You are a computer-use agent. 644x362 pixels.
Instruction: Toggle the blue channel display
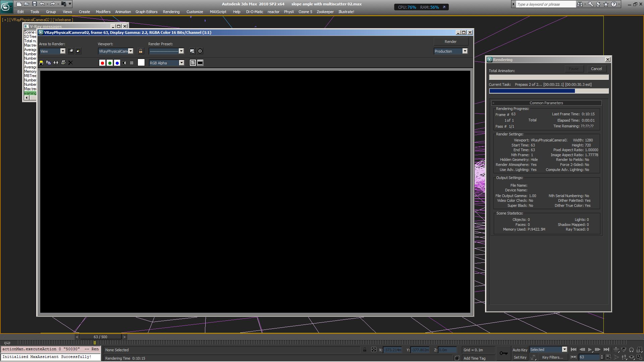point(117,63)
